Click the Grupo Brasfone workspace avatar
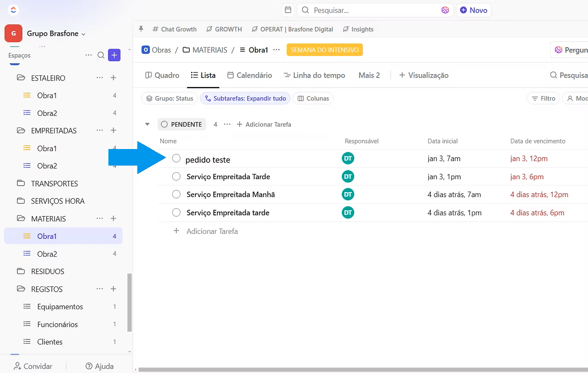The height and width of the screenshot is (373, 588). (13, 33)
